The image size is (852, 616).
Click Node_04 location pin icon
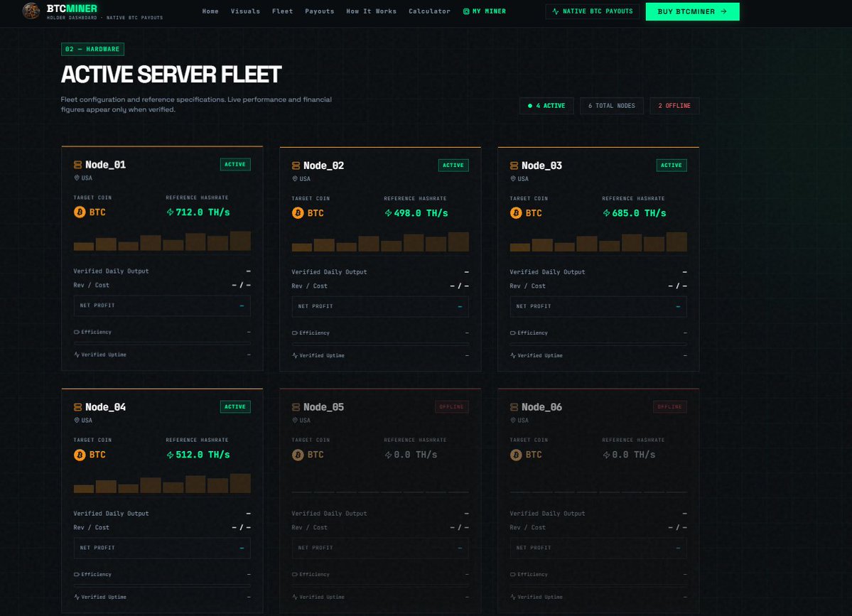[77, 420]
